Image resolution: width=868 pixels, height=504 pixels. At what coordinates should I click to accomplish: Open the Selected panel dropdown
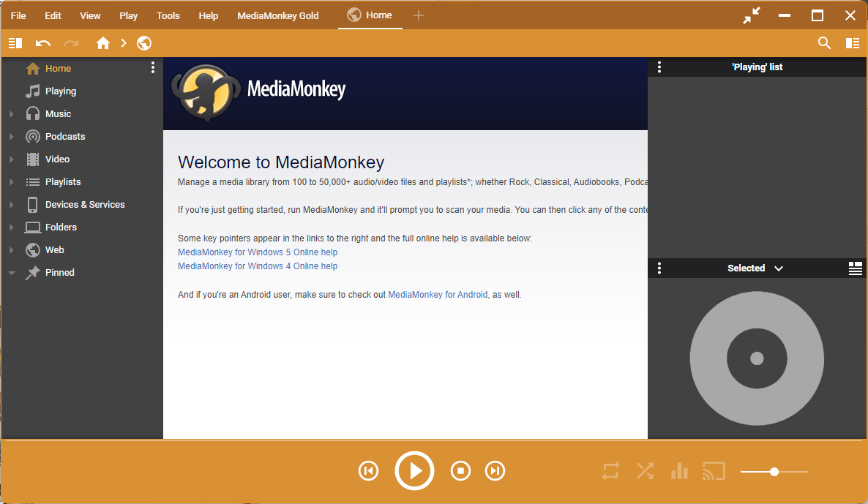[778, 268]
